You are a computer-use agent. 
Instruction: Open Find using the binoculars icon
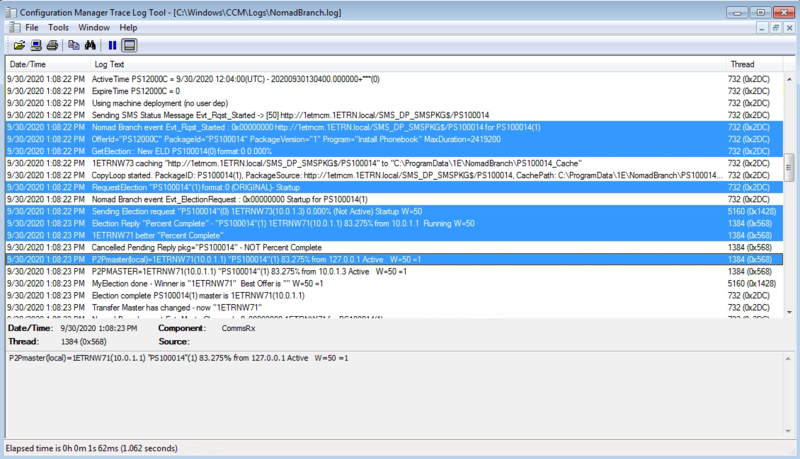(x=90, y=45)
